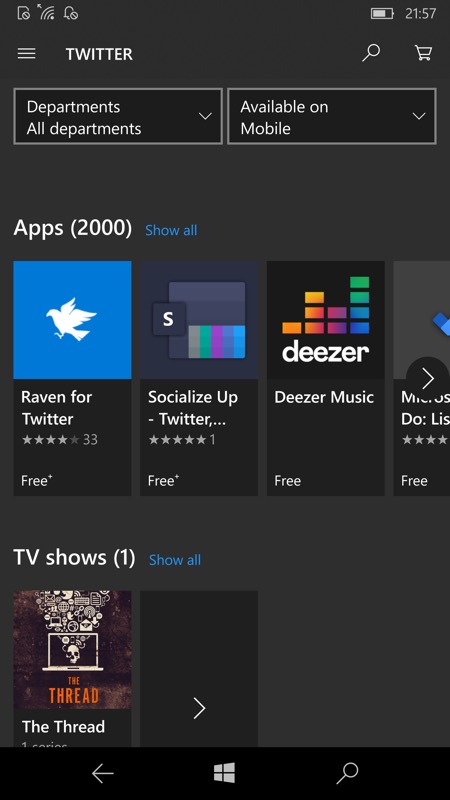Tap Free price on Socialize Up

tap(163, 481)
